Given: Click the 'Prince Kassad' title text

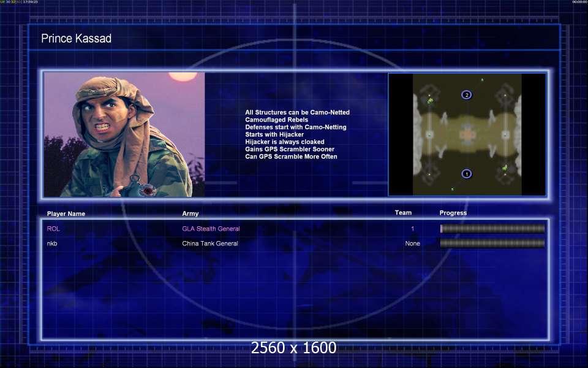Looking at the screenshot, I should pos(76,38).
